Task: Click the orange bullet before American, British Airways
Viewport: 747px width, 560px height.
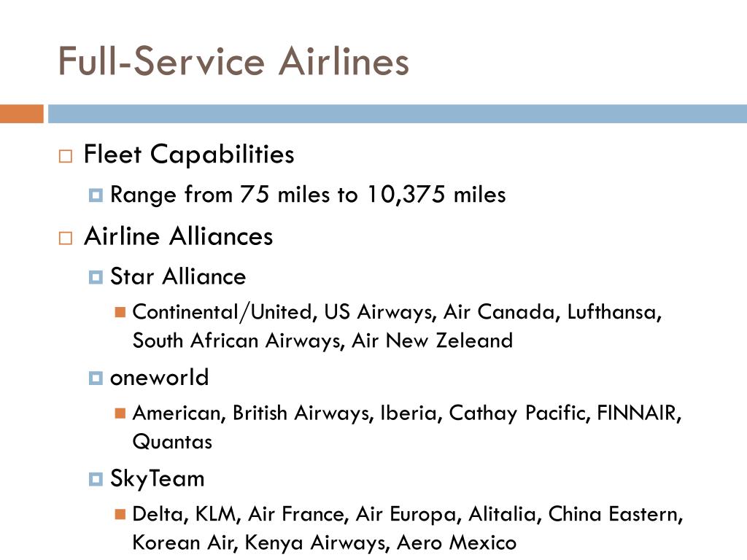Action: click(x=120, y=413)
